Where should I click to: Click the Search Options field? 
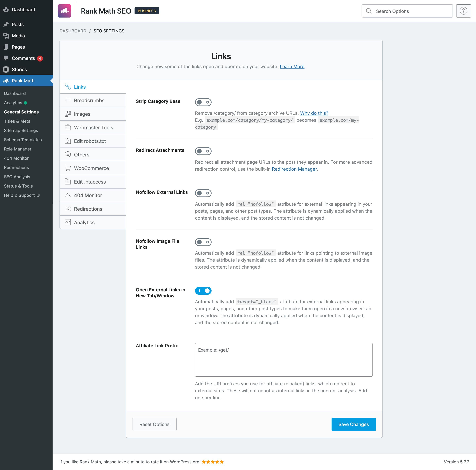(407, 11)
